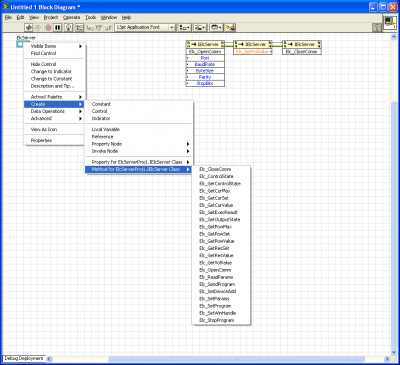Toggle Retain Wire Values button
Image resolution: width=400 pixels, height=365 pixels.
pos(80,27)
